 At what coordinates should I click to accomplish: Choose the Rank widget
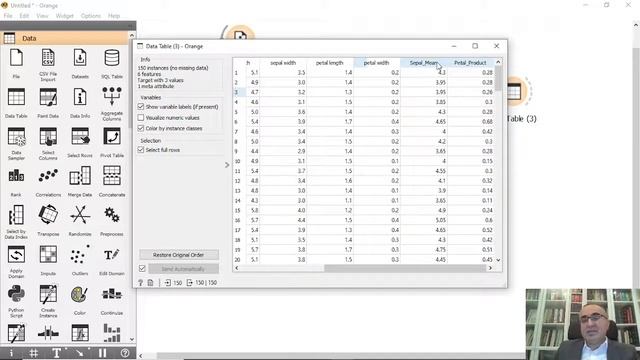[16, 176]
